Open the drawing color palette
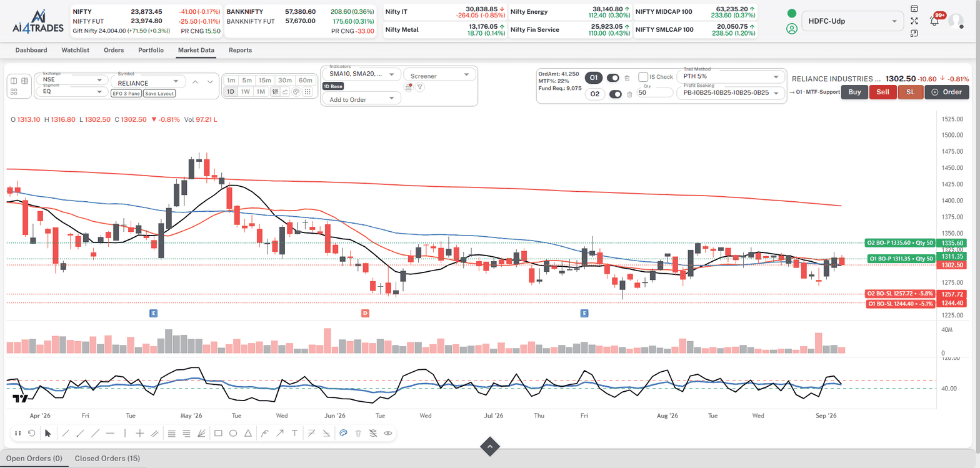Viewport: 980px width, 468px height. pyautogui.click(x=343, y=433)
